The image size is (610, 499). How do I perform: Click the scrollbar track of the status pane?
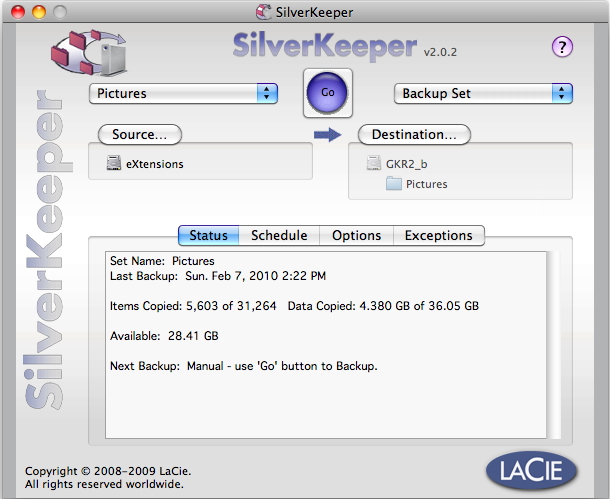tap(553, 345)
